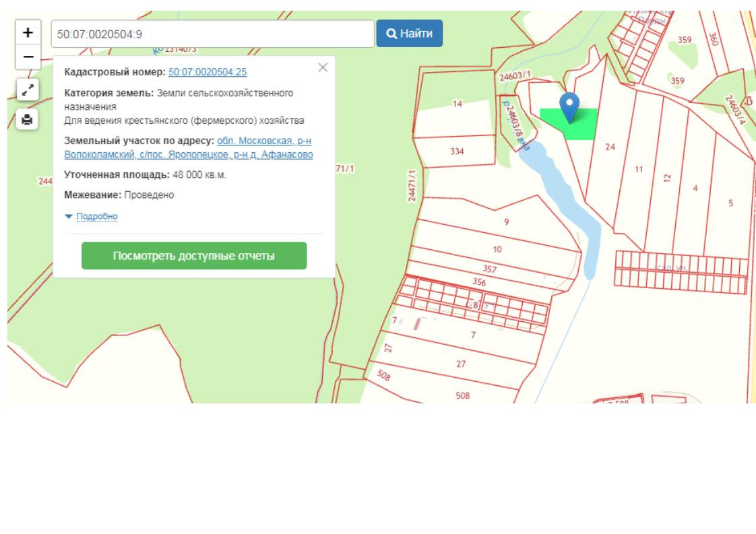This screenshot has height=534, width=756.
Task: Click the Найти search button
Action: (410, 33)
